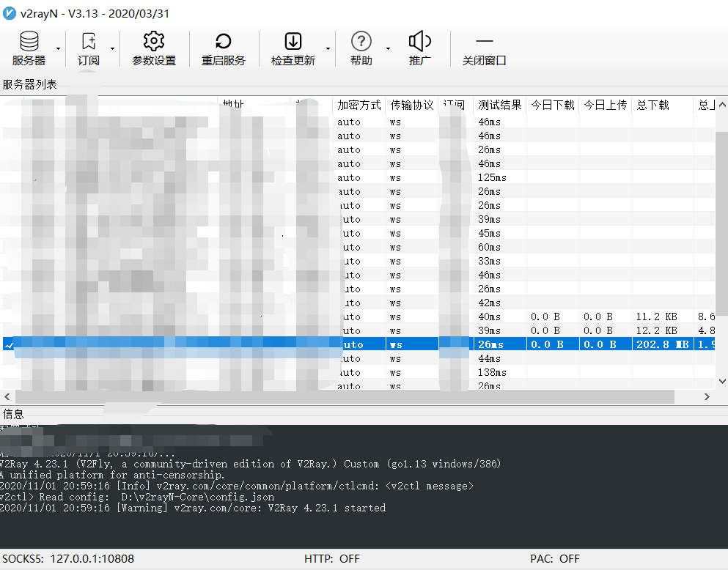
Task: Select the server row with 40ms result
Action: [x=358, y=317]
